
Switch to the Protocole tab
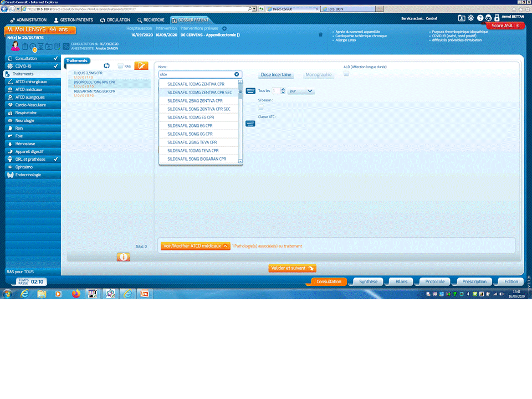(x=434, y=282)
